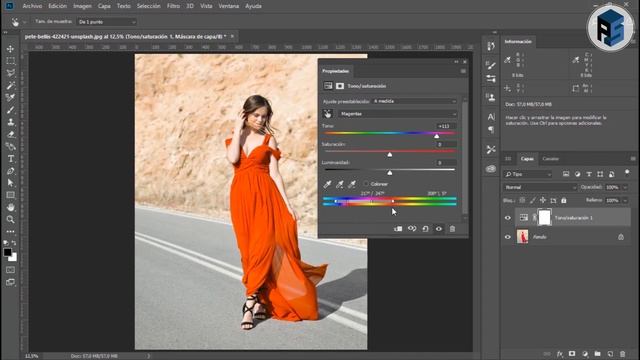Toggle lock position in Capas panel
Screen dimensions: 640x360
pos(543,200)
